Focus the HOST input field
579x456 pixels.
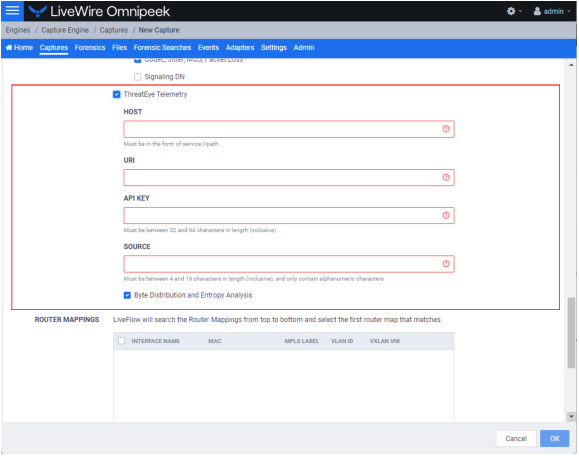point(289,129)
